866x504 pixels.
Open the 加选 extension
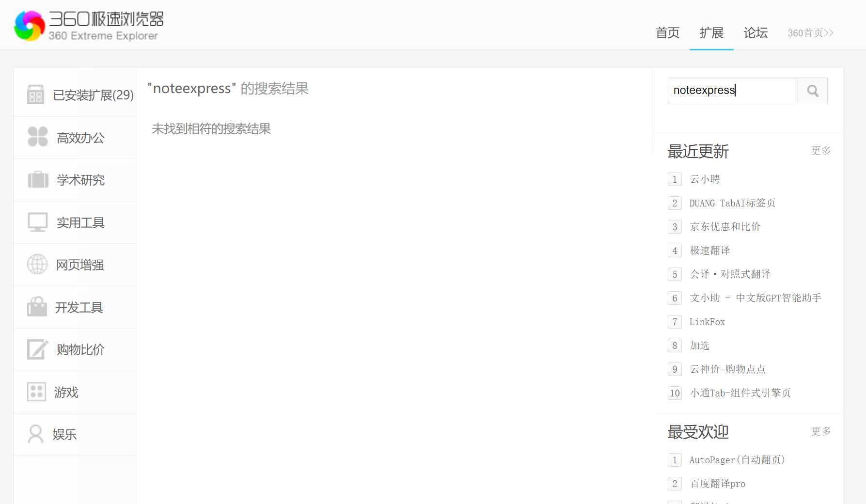tap(699, 346)
